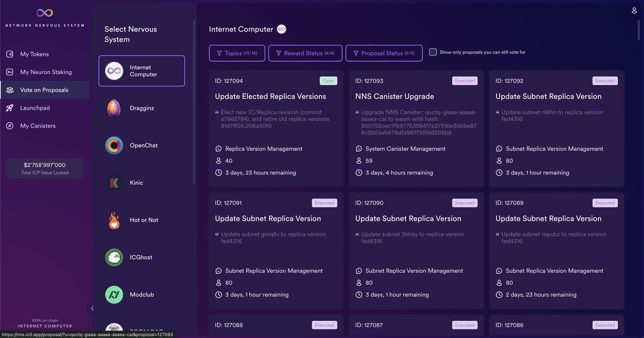
Task: Click the topic icon on proposal 127094
Action: tap(218, 149)
